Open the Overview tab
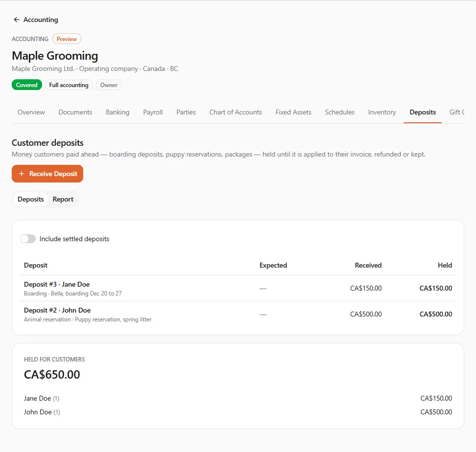Viewport: 476px width, 452px height. click(31, 113)
